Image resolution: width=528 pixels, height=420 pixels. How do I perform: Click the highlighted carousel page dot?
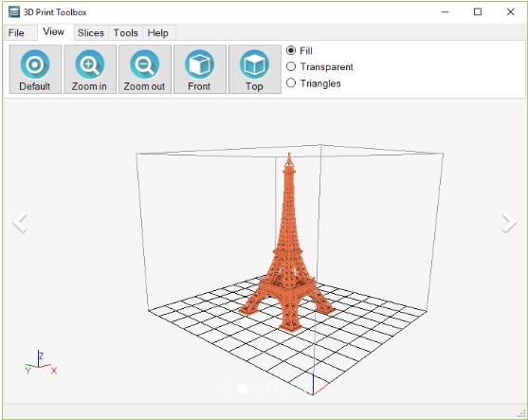[x=243, y=389]
